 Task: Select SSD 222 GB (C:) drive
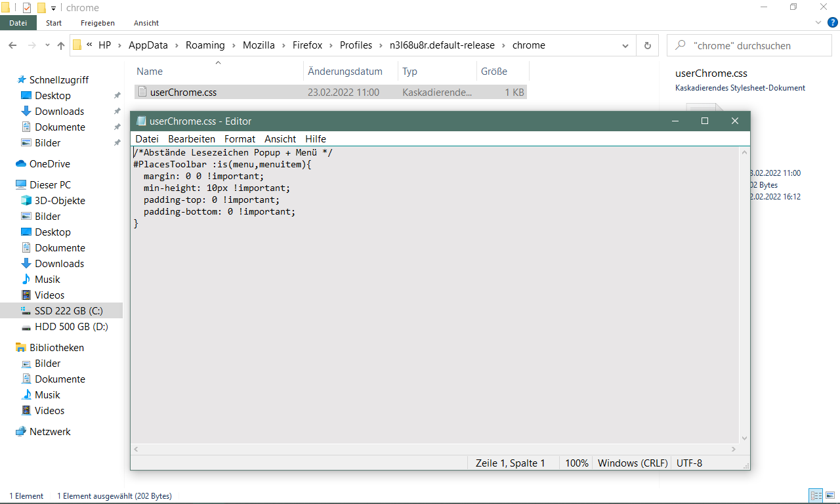click(68, 311)
